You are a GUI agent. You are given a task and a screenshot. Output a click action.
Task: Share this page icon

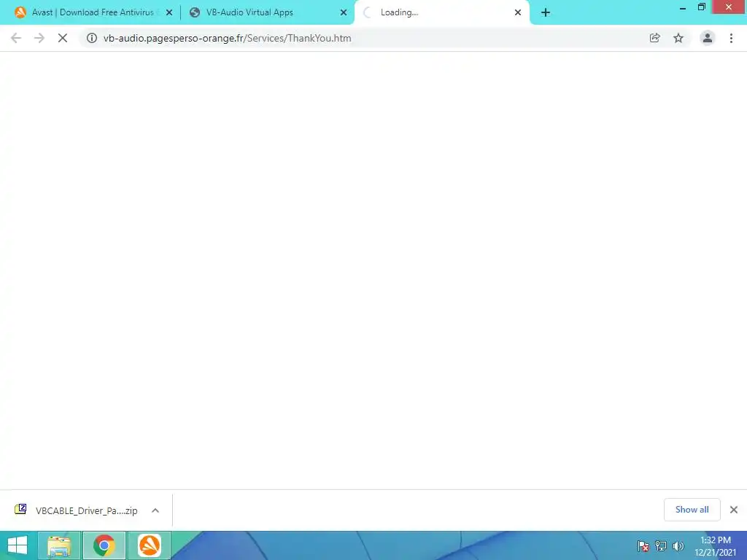coord(655,38)
